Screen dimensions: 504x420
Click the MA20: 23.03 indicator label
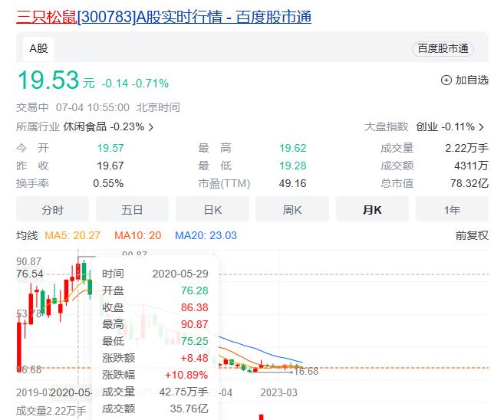206,235
